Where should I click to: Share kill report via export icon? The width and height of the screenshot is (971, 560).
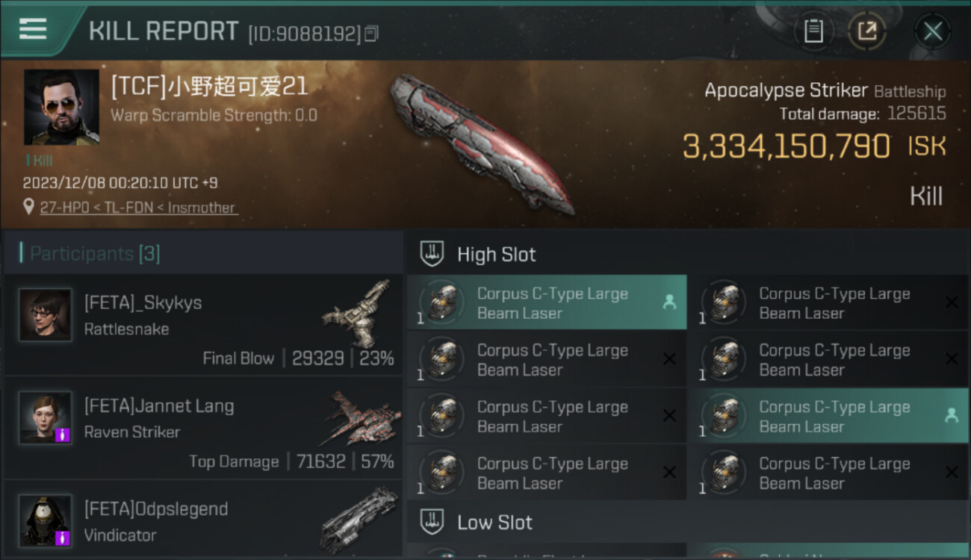[867, 31]
